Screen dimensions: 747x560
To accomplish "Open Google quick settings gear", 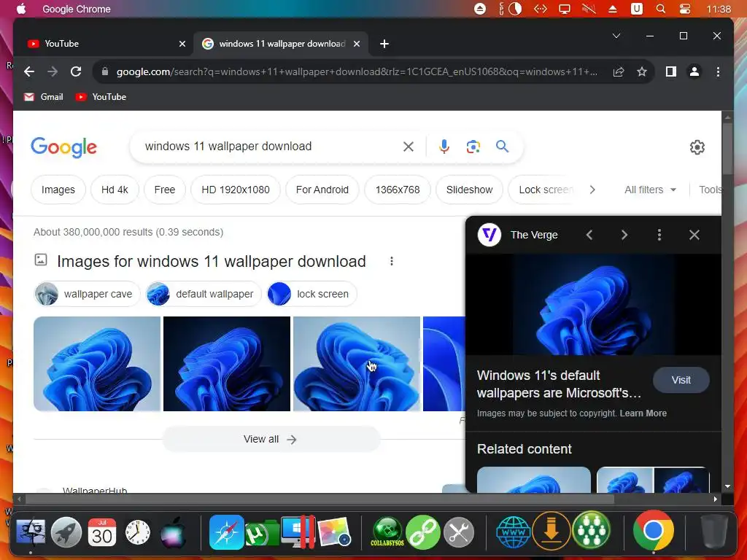I will click(x=697, y=147).
